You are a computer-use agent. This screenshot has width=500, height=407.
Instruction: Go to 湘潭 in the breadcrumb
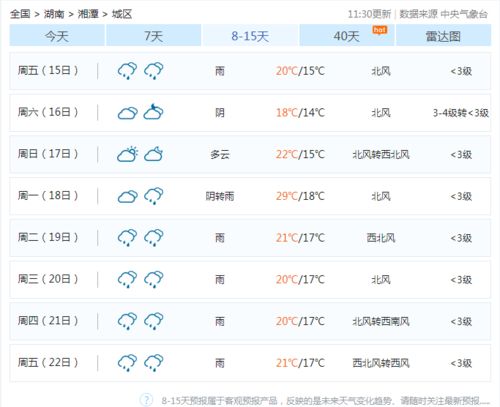click(x=88, y=14)
